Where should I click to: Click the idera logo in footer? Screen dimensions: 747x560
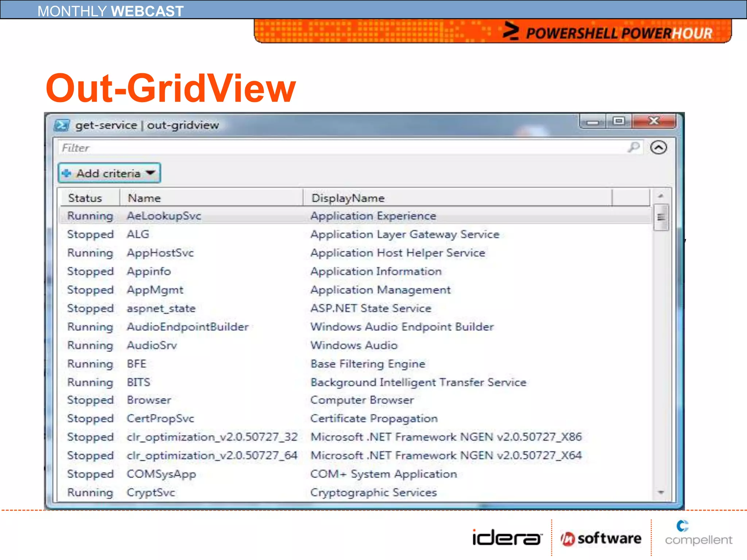507,537
